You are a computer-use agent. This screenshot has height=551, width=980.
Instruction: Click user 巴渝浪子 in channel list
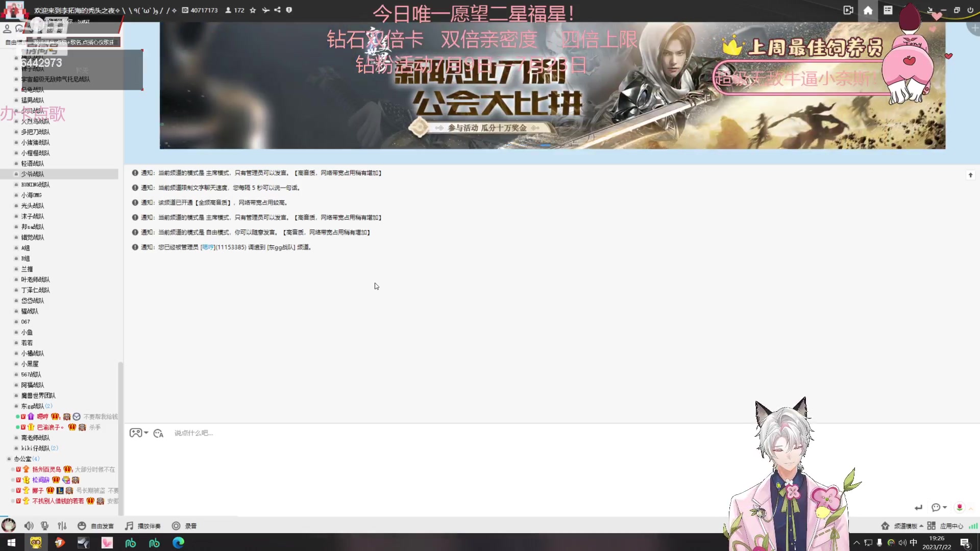(50, 428)
